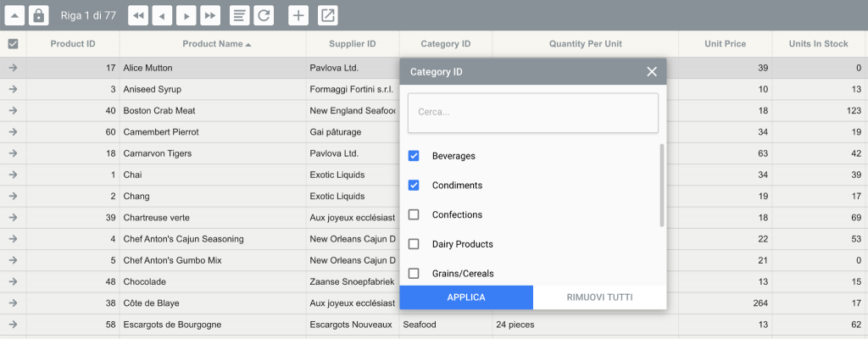
Task: Uncheck the Beverages filter checkbox
Action: [414, 156]
